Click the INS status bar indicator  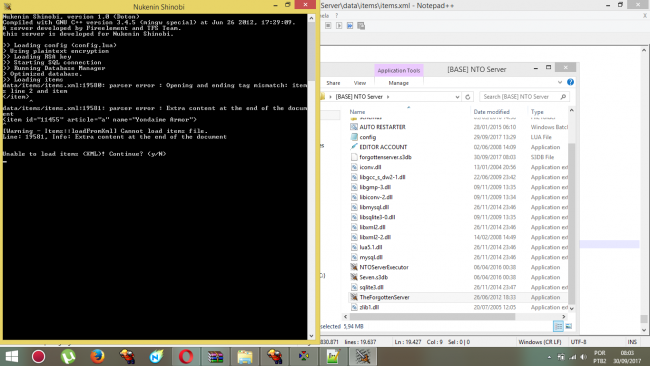pyautogui.click(x=632, y=342)
